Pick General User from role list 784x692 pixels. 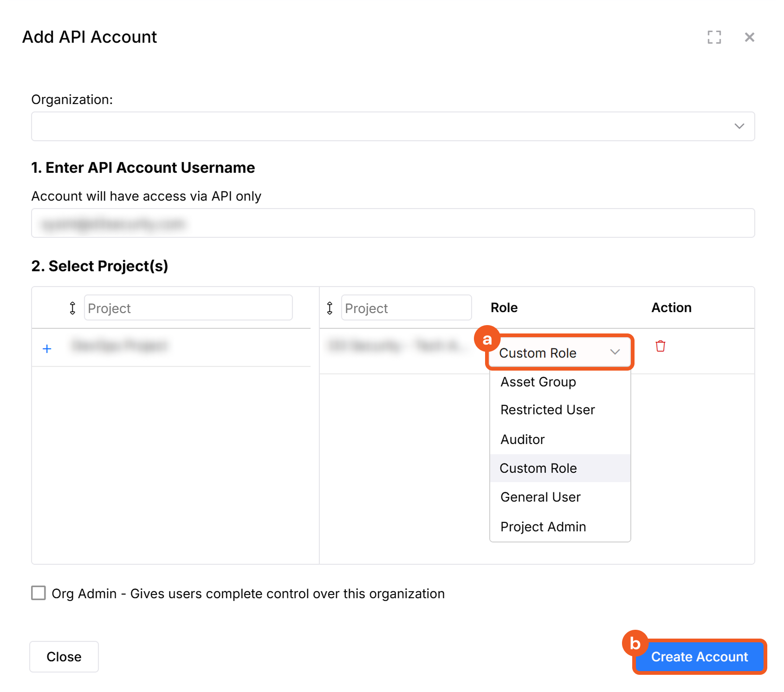pyautogui.click(x=540, y=497)
